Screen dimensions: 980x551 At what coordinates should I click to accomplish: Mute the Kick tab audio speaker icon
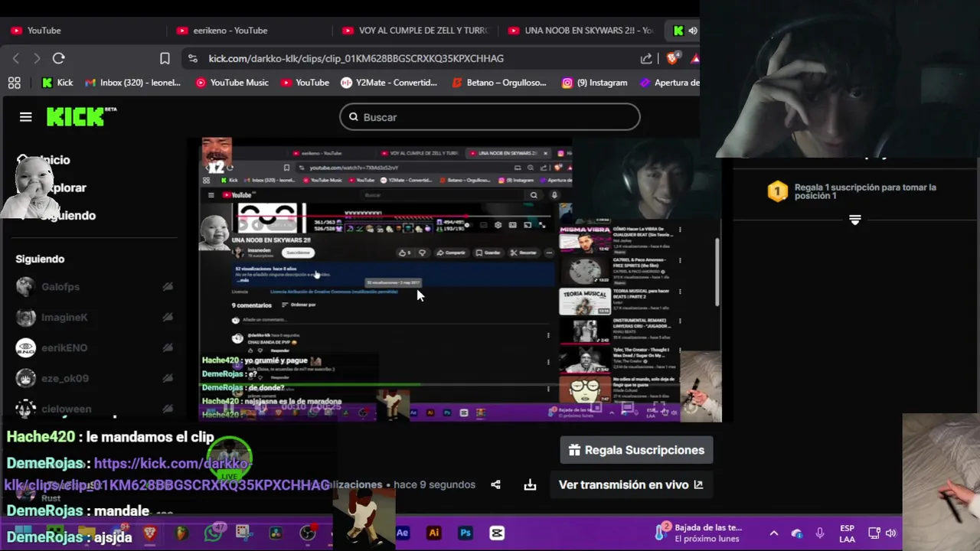(x=692, y=31)
